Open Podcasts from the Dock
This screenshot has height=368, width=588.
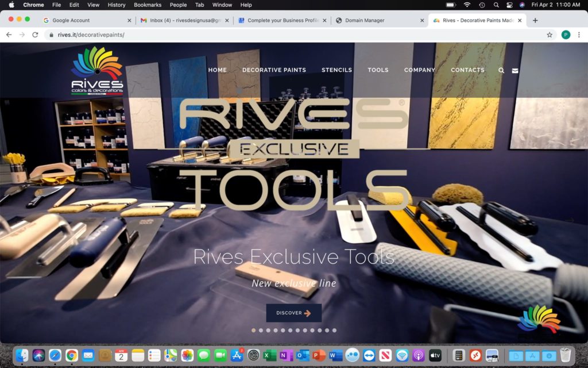[419, 355]
